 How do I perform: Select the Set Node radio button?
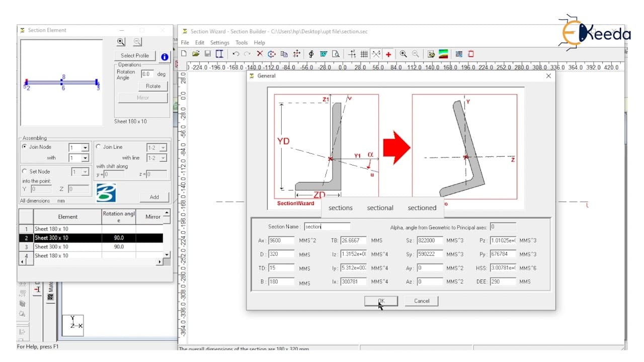(25, 171)
